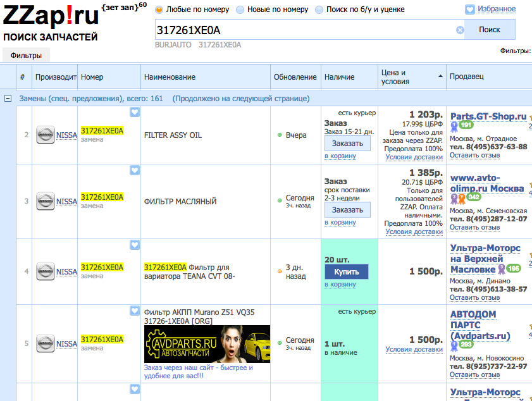Select 'Поиск по б/у и уценке' radio option
The width and height of the screenshot is (532, 401).
[x=319, y=9]
